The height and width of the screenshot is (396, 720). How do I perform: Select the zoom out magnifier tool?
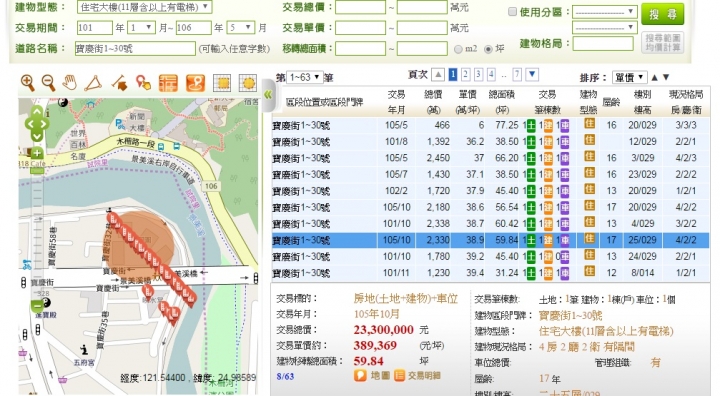[49, 83]
